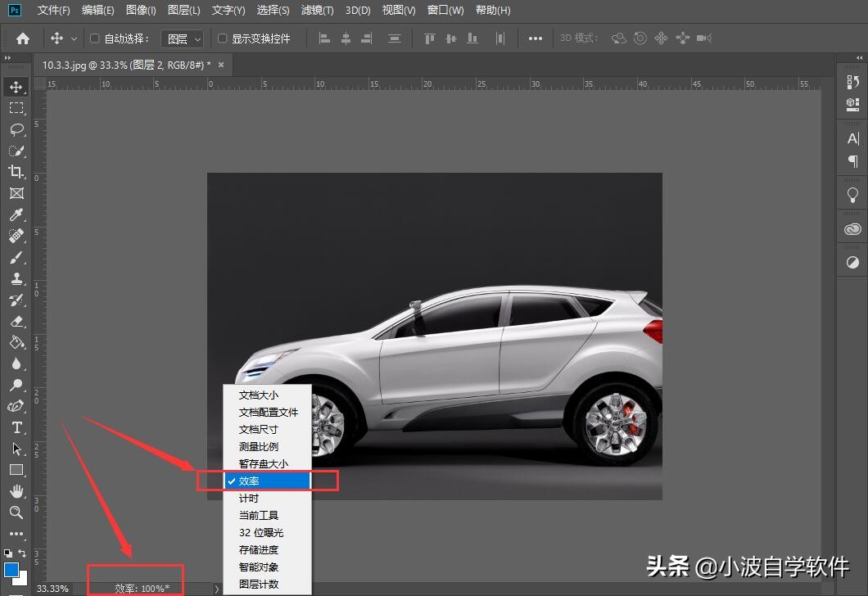Select the Lasso tool

tap(16, 129)
